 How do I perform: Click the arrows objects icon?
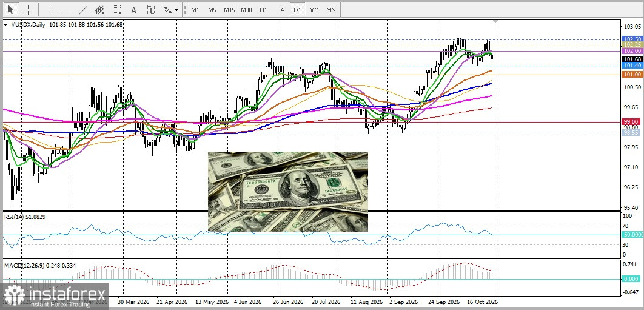tap(167, 10)
